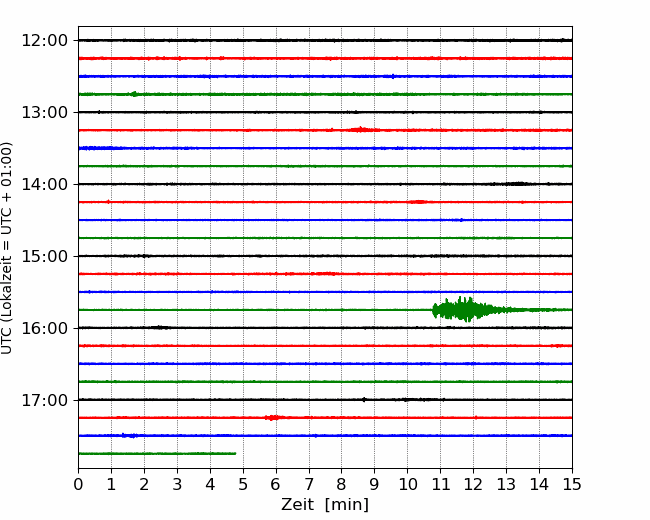Click the green blip on the 12:45 trace
The image size is (650, 520).
click(133, 94)
